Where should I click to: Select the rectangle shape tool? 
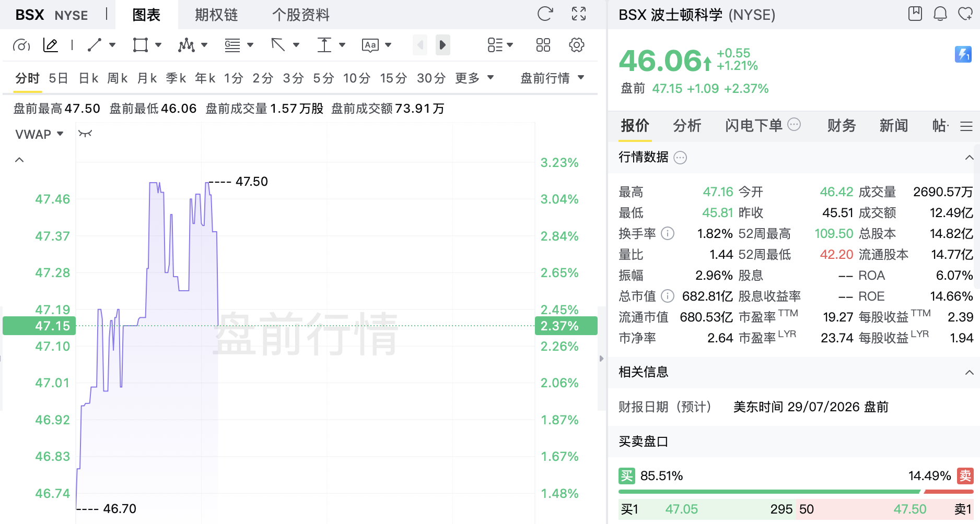140,45
